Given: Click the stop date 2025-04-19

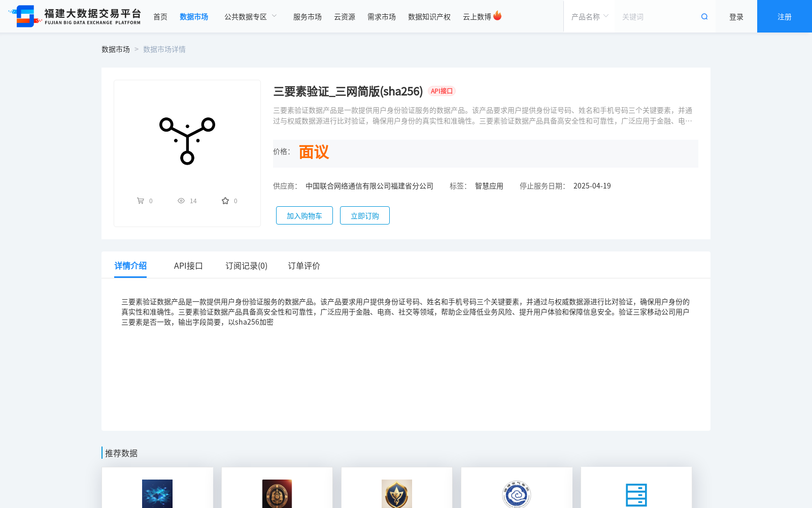Looking at the screenshot, I should (592, 186).
